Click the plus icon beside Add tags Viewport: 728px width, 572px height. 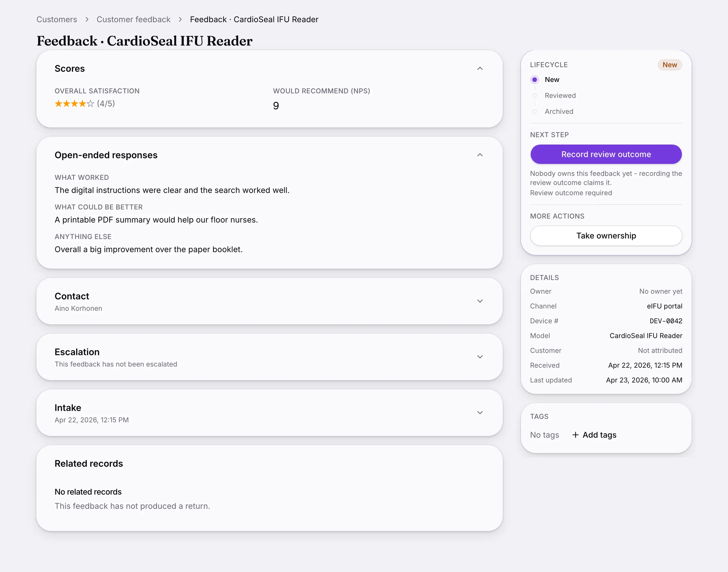[576, 435]
